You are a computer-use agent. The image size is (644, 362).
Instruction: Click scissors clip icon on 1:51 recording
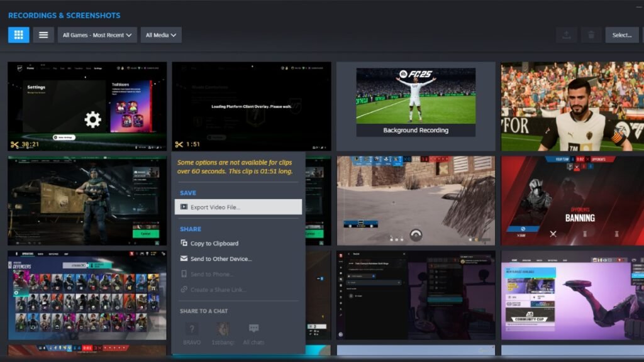click(179, 144)
